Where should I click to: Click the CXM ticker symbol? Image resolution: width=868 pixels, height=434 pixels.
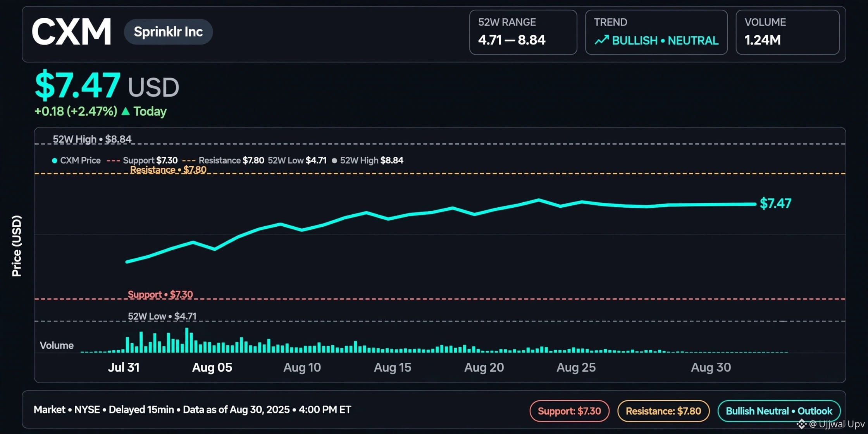(72, 32)
